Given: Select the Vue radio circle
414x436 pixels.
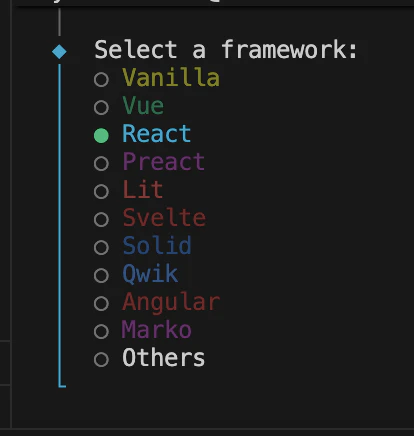Looking at the screenshot, I should point(101,108).
